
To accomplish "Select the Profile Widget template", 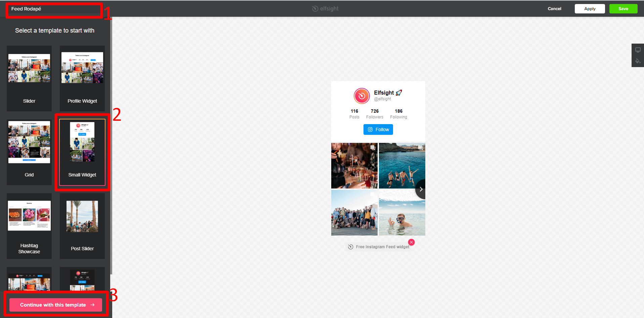I will coord(82,78).
